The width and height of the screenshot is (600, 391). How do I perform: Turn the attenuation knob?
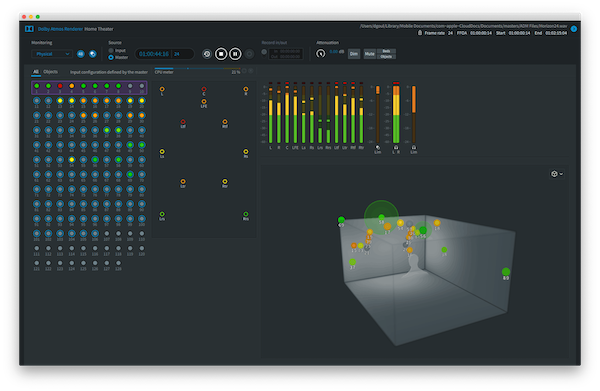click(321, 54)
